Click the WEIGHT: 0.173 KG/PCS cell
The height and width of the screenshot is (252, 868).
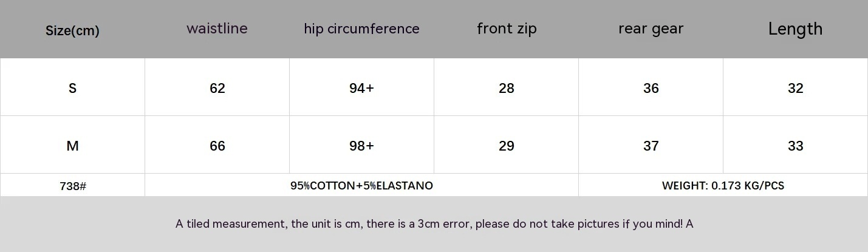tap(723, 185)
